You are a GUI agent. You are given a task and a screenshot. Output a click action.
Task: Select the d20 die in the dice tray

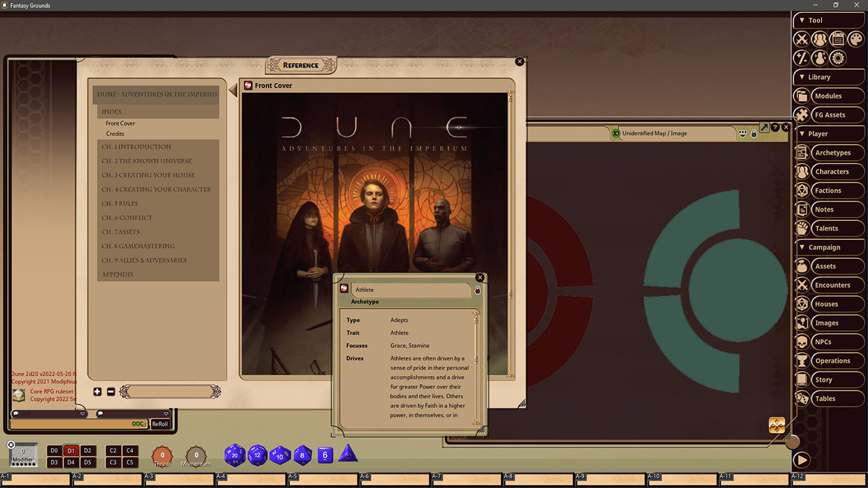(x=235, y=455)
